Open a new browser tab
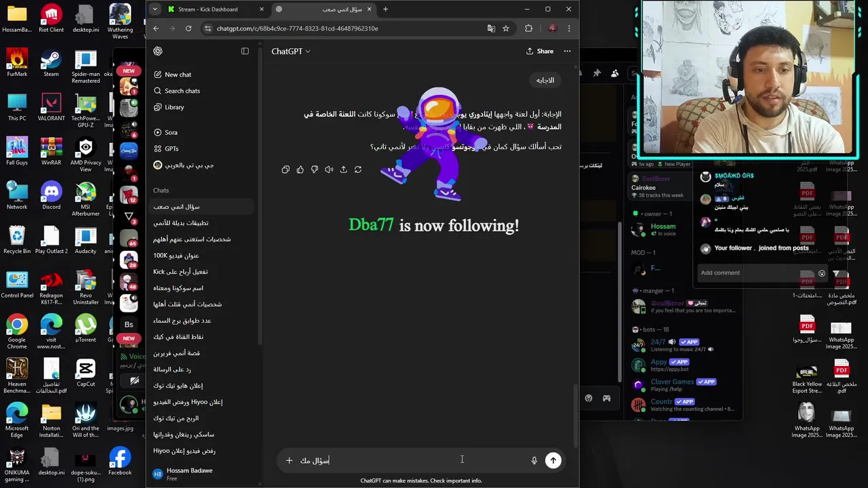The image size is (868, 488). tap(385, 9)
